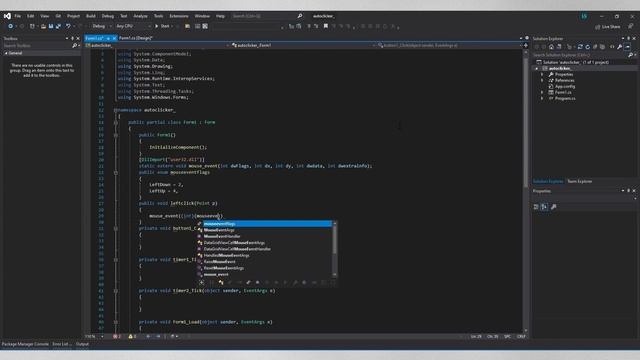This screenshot has height=360, width=640.
Task: Click the wrench Properties icon in Solution Explorer toolbar
Action: (x=620, y=47)
